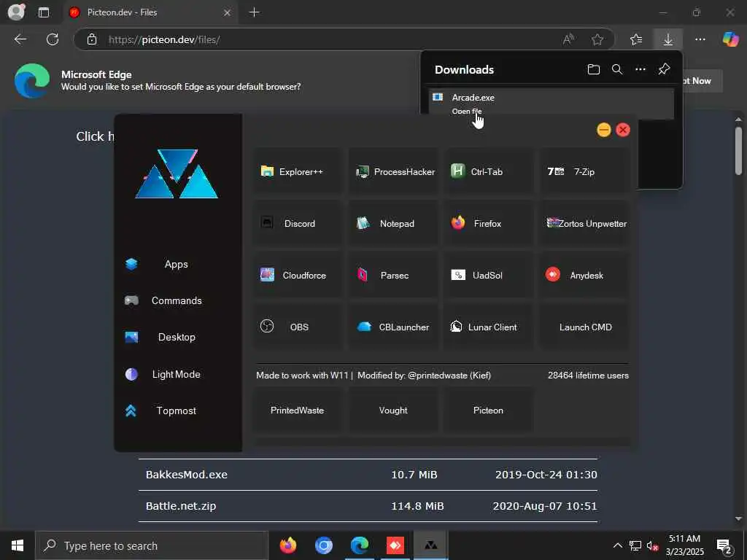Open CBLauncher app tile

tap(393, 327)
